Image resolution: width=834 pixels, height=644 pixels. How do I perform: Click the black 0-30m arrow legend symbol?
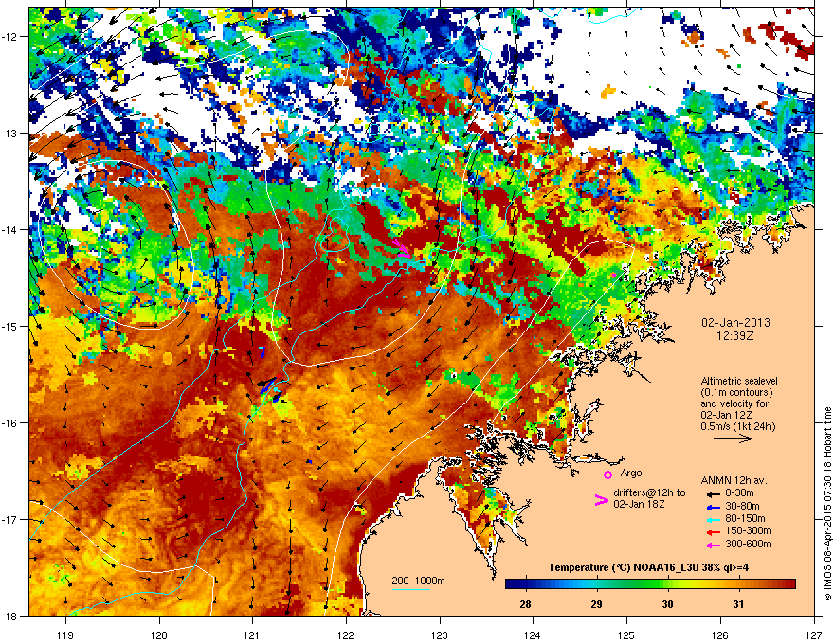[713, 493]
